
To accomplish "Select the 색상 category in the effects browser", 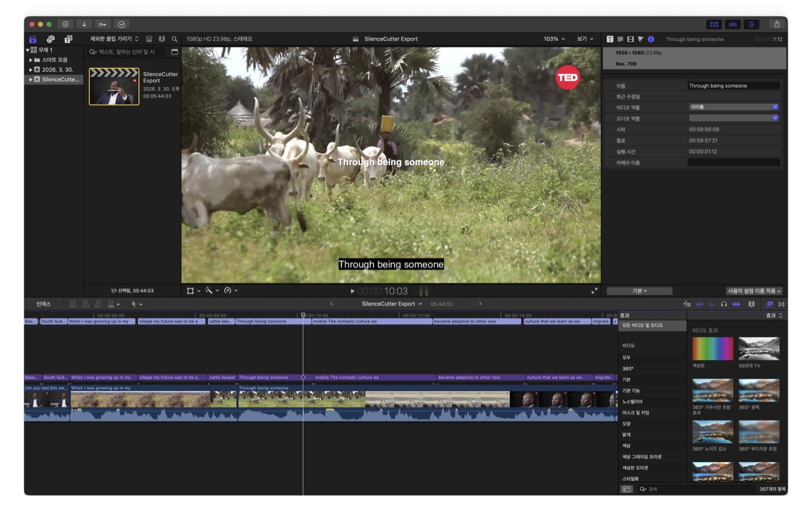I will pos(627,445).
